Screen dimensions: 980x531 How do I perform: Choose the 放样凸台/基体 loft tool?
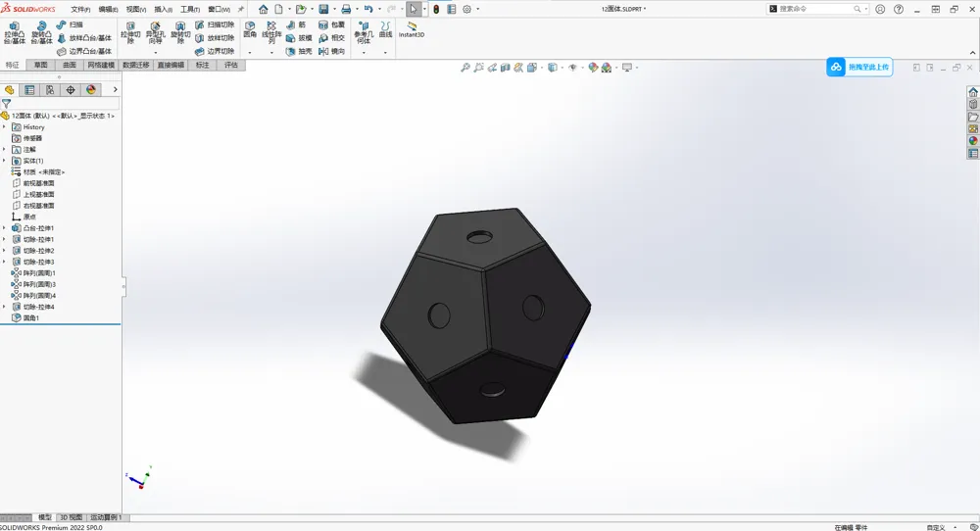(x=84, y=38)
